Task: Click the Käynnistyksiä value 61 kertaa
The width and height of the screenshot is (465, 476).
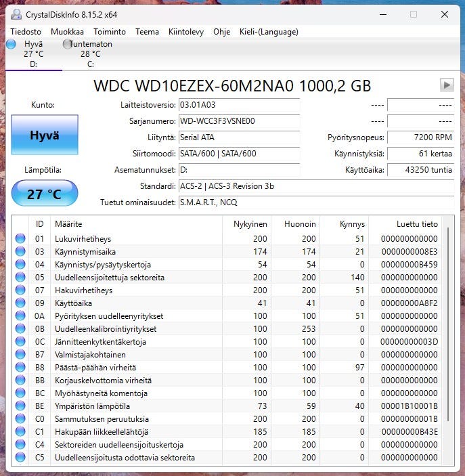Action: [x=421, y=154]
